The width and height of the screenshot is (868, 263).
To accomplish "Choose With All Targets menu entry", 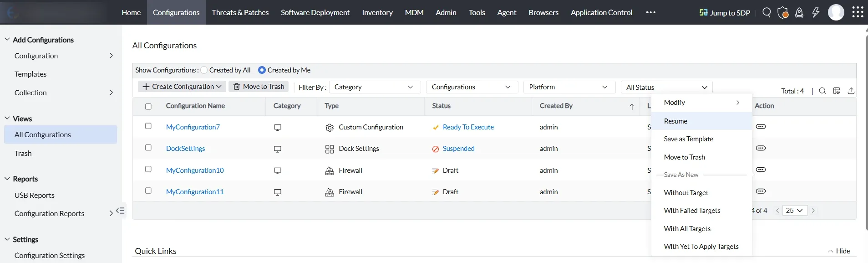I will tap(701, 229).
